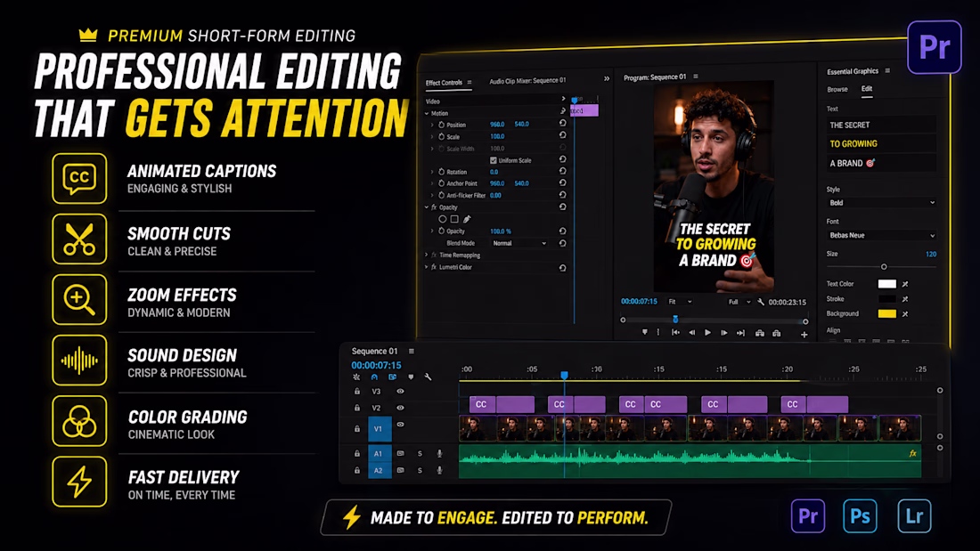Viewport: 980px width, 551px height.
Task: Go to Out point in Program monitor
Action: pos(740,333)
